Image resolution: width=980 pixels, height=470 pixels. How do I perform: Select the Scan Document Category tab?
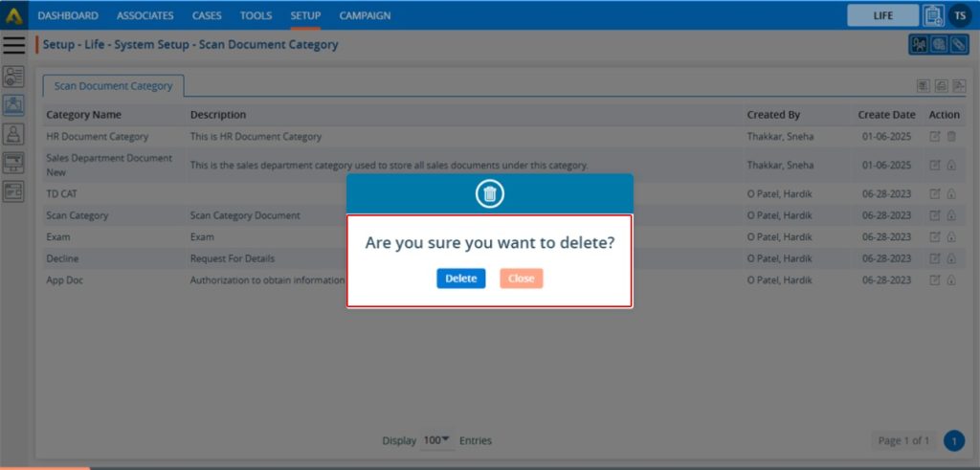(113, 86)
